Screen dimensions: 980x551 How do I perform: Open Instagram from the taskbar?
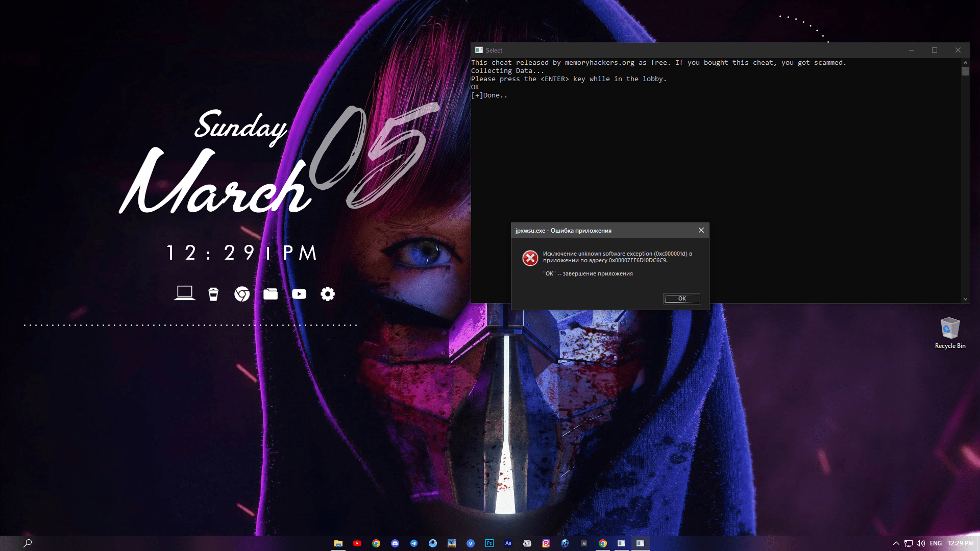pos(546,543)
